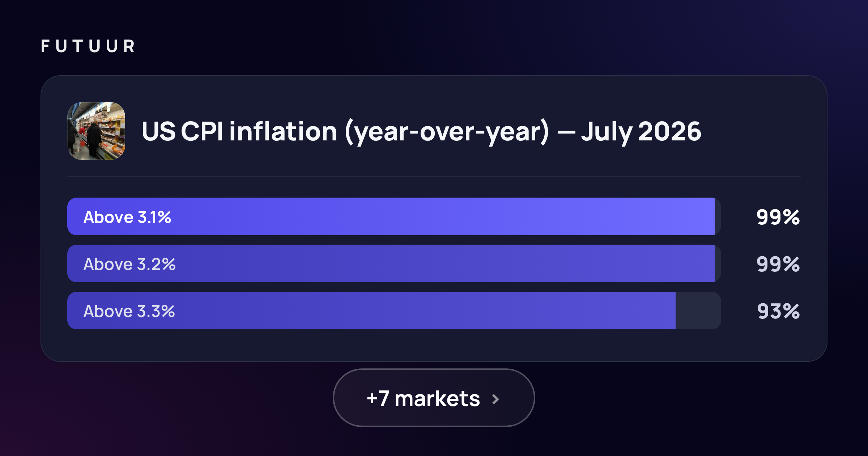868x456 pixels.
Task: Click the "+7 markets" text label
Action: click(423, 399)
